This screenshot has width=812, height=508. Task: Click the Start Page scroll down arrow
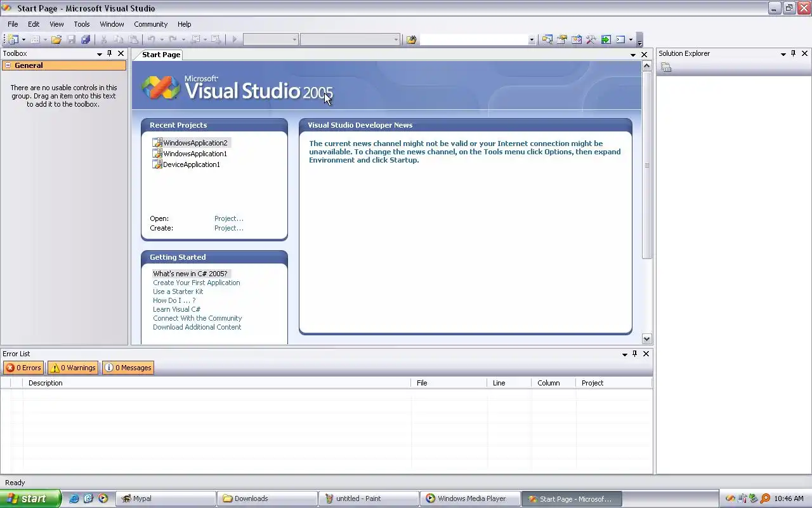646,339
